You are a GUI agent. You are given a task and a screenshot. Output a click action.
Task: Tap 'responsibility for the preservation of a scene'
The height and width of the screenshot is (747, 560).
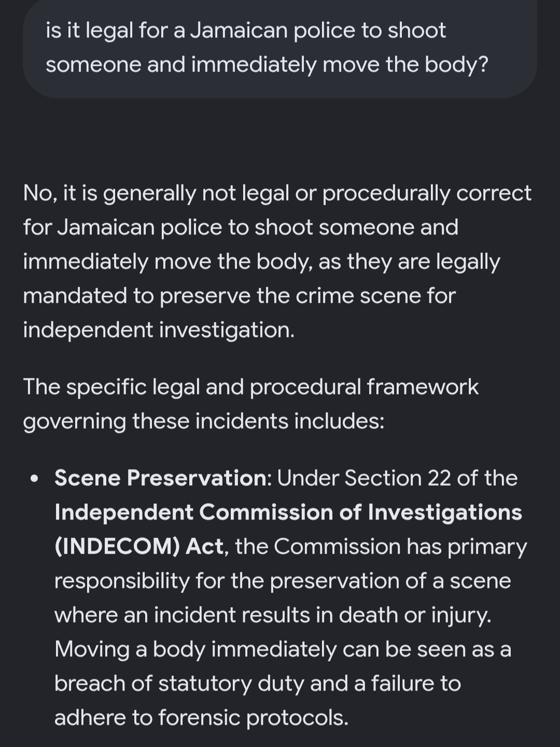pos(283,581)
